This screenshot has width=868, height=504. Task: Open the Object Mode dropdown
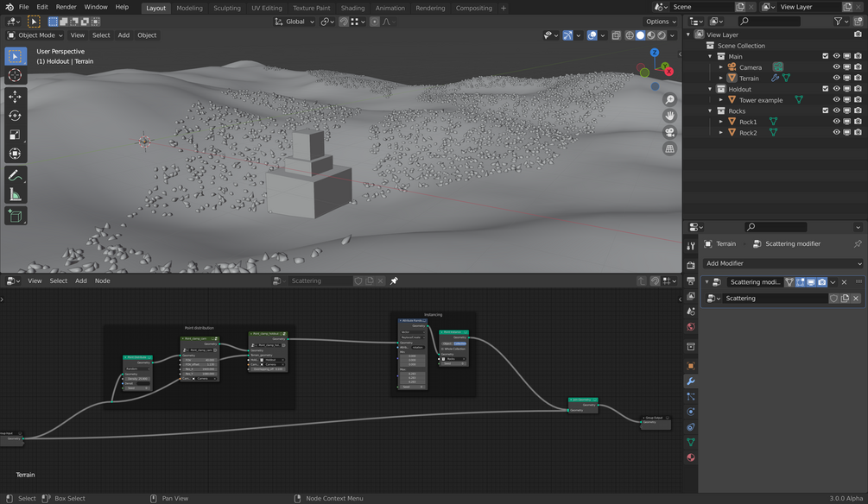point(35,35)
